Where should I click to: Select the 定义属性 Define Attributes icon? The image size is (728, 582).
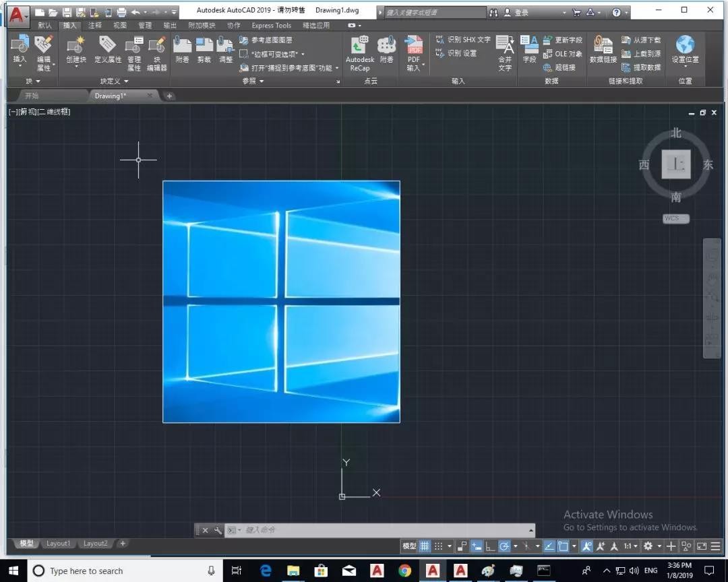(108, 51)
